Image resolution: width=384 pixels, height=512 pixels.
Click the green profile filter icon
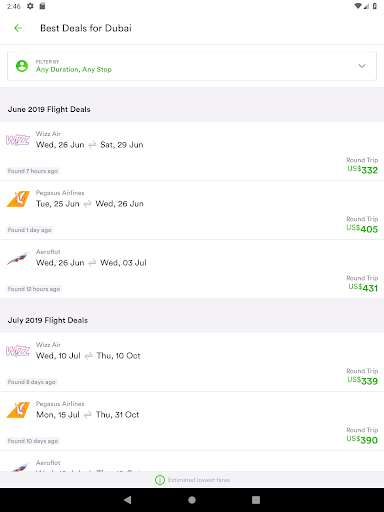[x=22, y=66]
